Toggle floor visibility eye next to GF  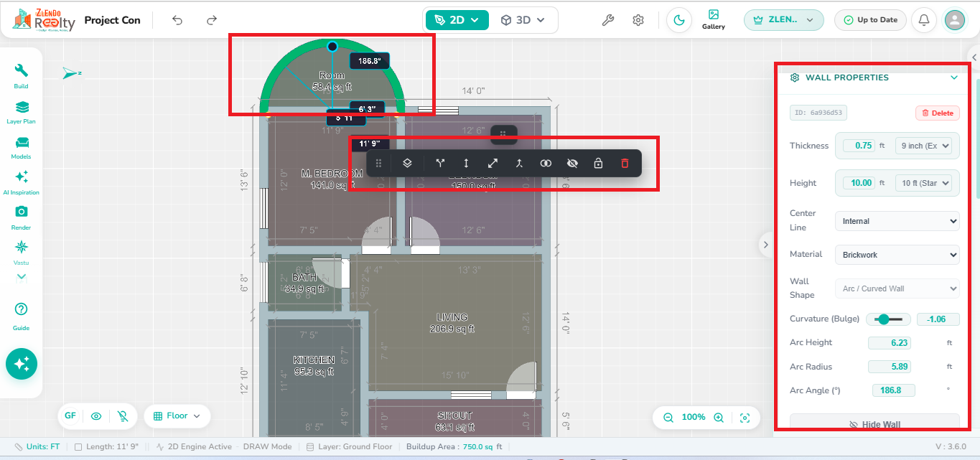pyautogui.click(x=96, y=416)
